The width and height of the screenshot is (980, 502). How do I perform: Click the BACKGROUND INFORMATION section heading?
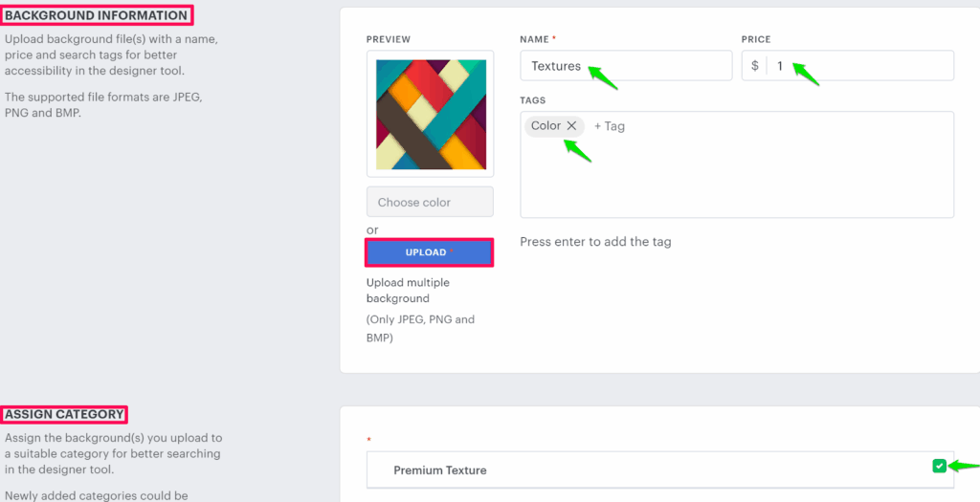pos(96,15)
